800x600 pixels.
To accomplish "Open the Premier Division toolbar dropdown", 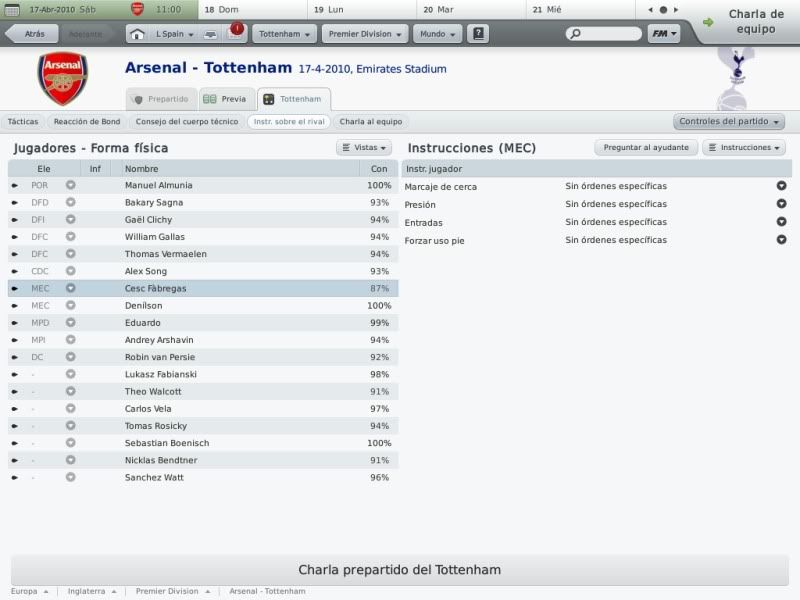I will coord(365,34).
